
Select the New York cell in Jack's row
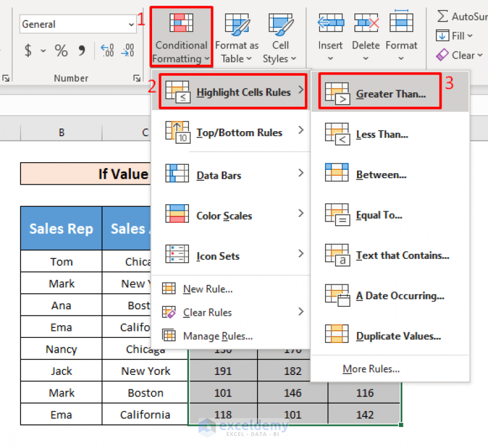tap(145, 371)
